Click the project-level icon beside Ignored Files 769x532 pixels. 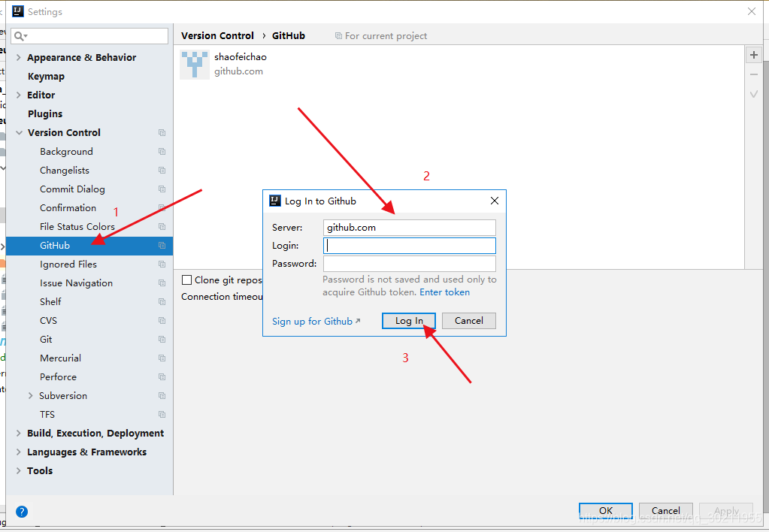[x=162, y=264]
